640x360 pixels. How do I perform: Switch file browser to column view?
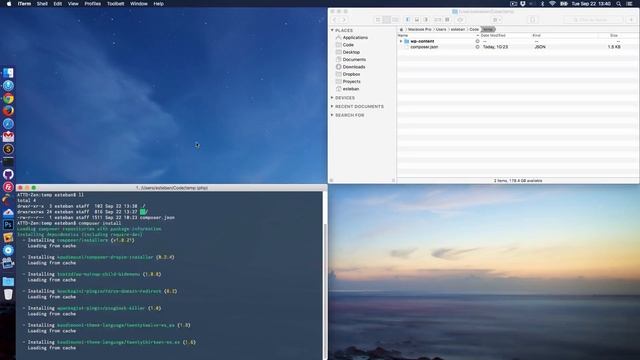point(395,20)
